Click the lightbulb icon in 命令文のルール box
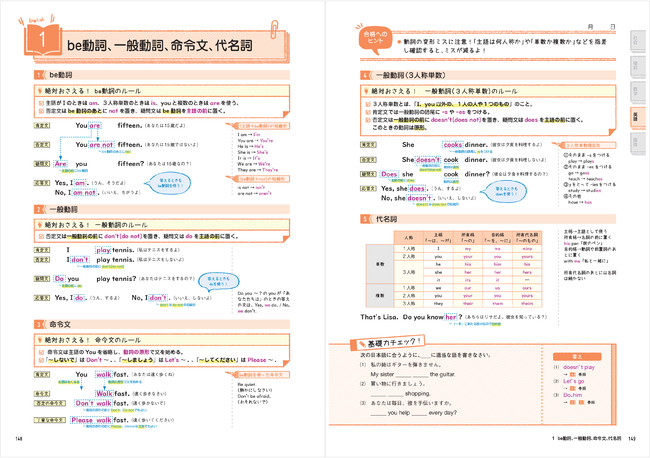This screenshot has height=458, width=650. point(40,339)
